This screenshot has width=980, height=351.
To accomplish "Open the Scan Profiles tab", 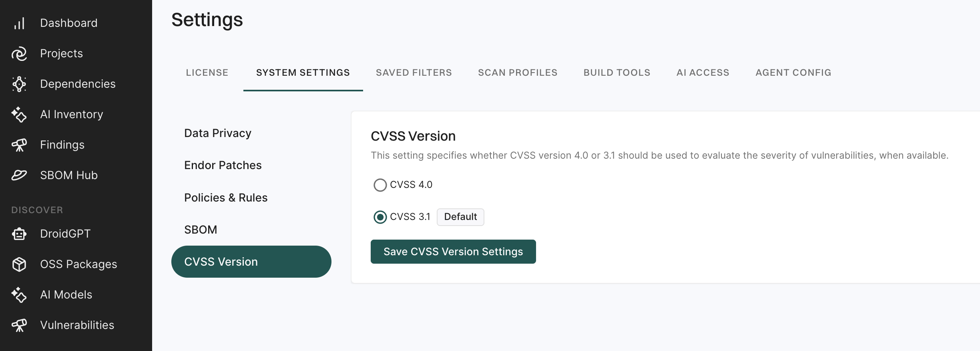I will point(518,73).
